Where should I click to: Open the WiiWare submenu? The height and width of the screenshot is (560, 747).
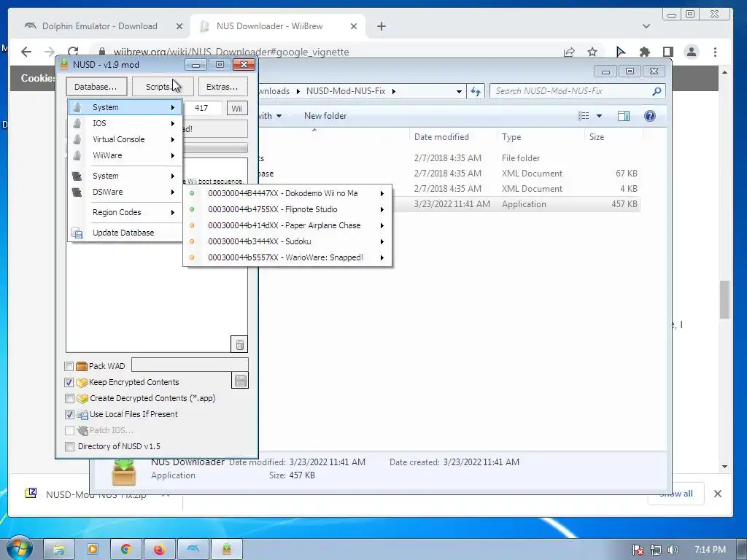click(125, 156)
